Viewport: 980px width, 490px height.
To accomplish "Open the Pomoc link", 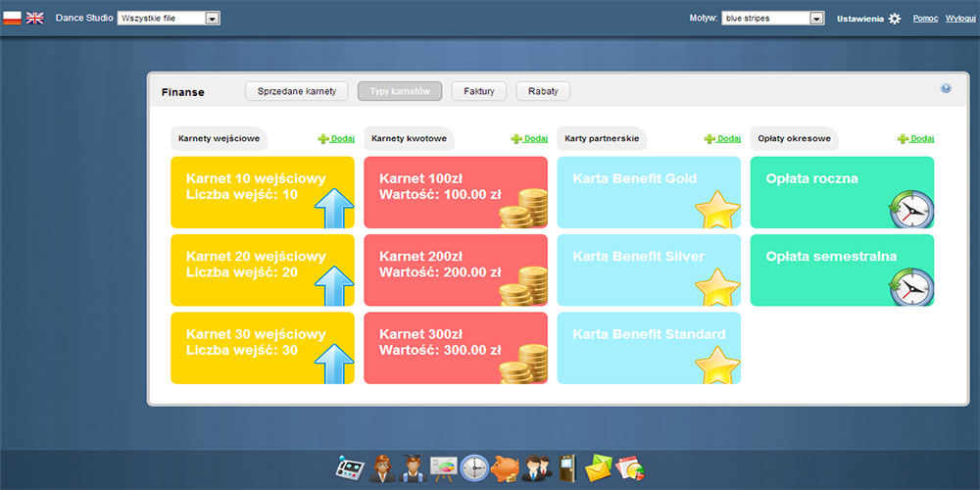I will tap(925, 18).
